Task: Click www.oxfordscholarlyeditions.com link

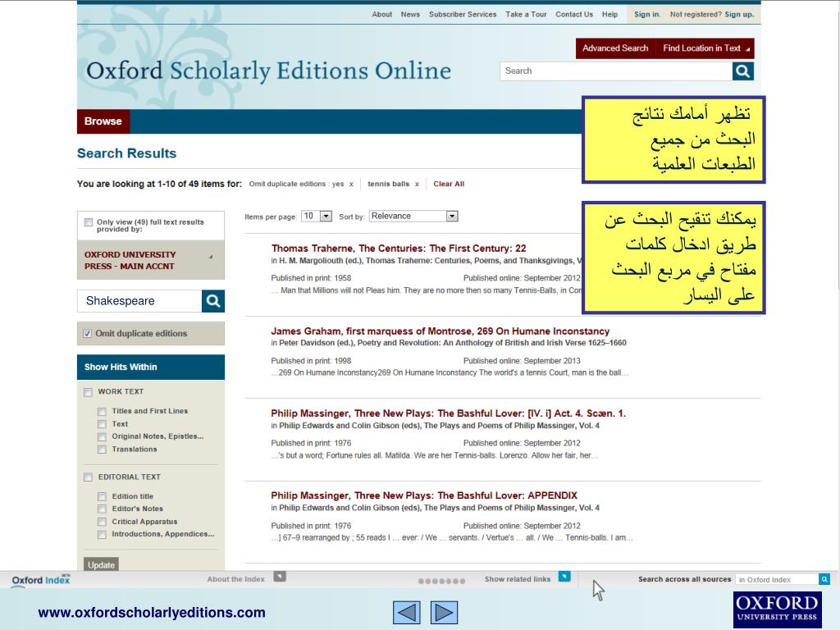Action: pyautogui.click(x=152, y=612)
